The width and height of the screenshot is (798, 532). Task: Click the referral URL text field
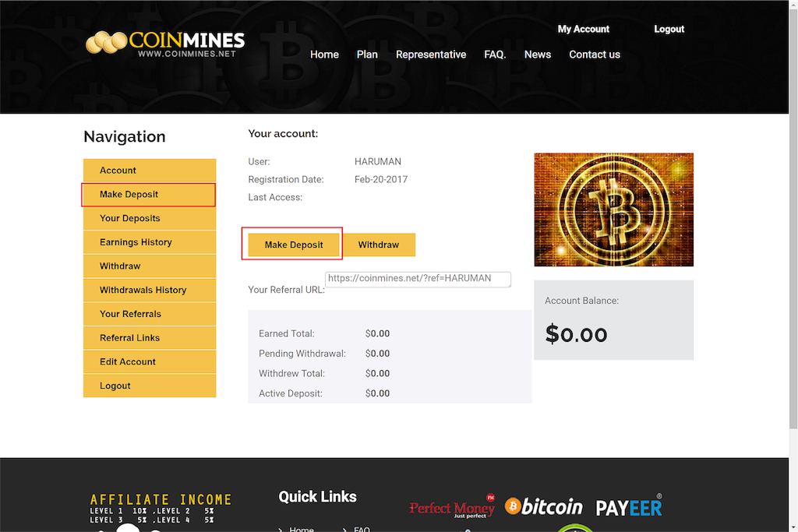pos(418,279)
